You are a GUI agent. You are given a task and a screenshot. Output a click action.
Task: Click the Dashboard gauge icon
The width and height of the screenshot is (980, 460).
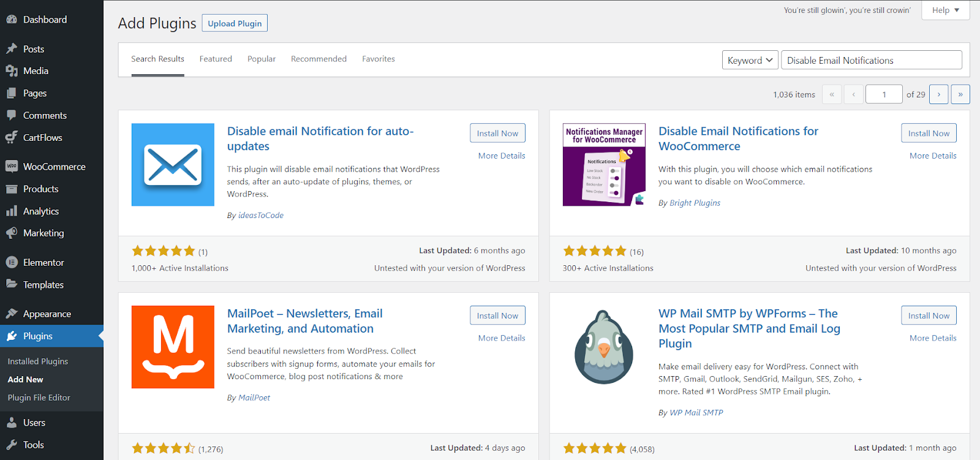tap(12, 20)
